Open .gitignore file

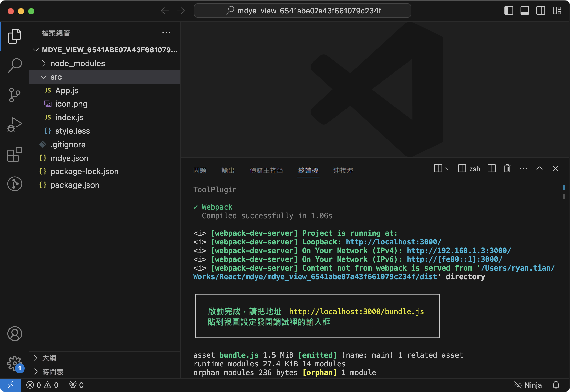pyautogui.click(x=105, y=145)
